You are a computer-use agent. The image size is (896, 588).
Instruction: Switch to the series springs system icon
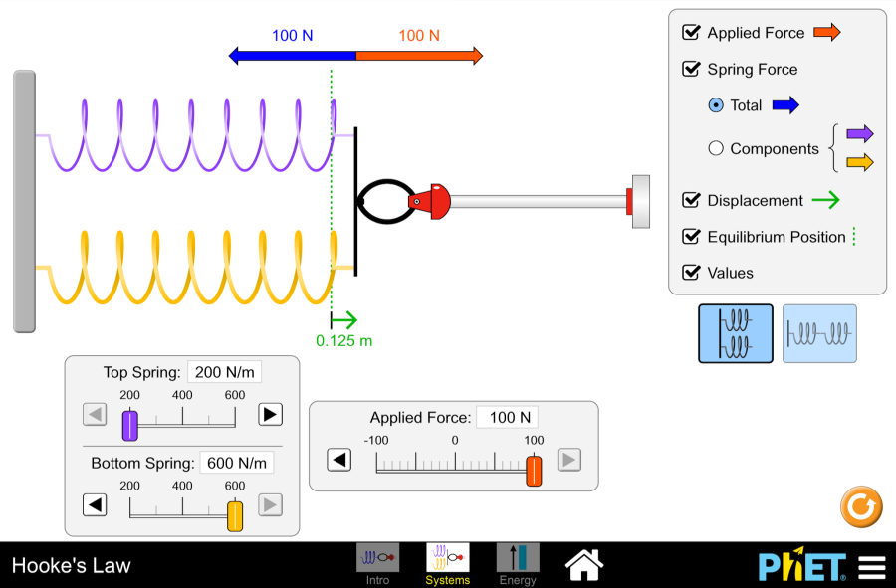819,333
